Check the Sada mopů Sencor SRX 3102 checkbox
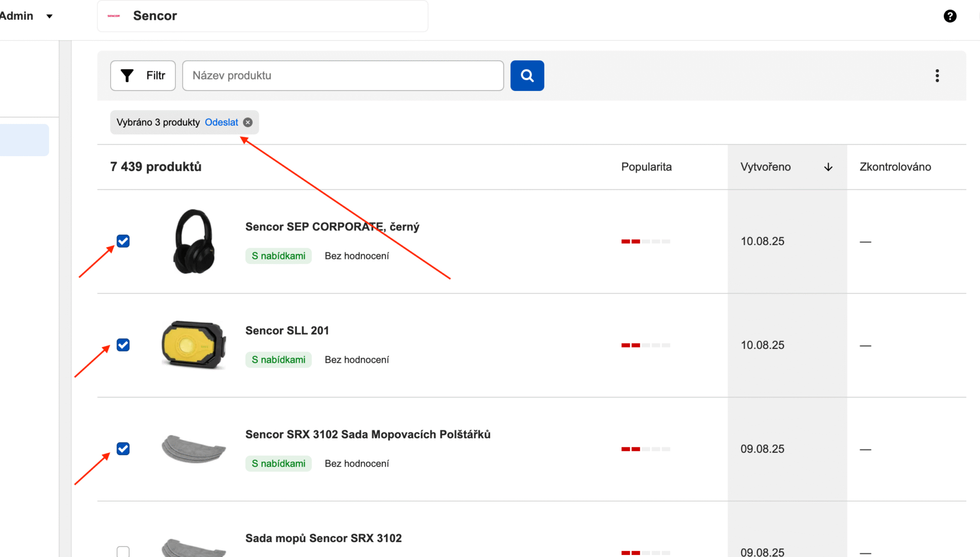The image size is (980, 557). point(123,551)
